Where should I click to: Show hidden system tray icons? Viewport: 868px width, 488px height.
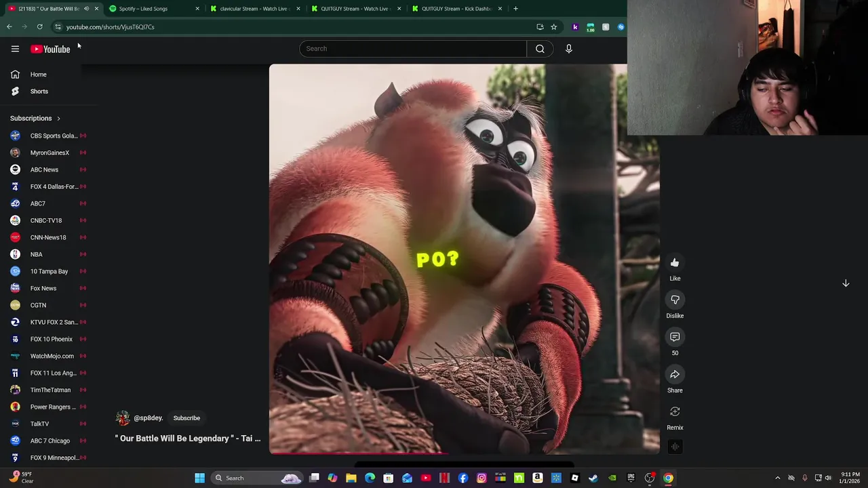pyautogui.click(x=778, y=478)
